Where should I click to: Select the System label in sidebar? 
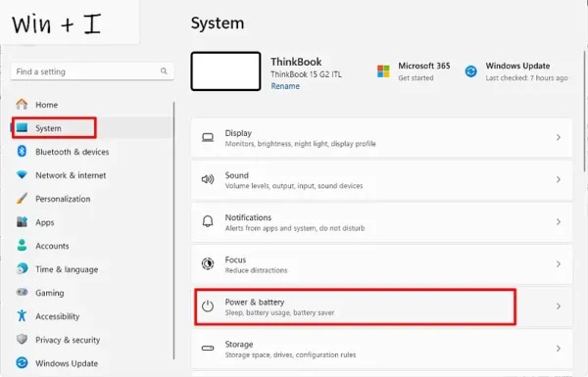click(48, 128)
